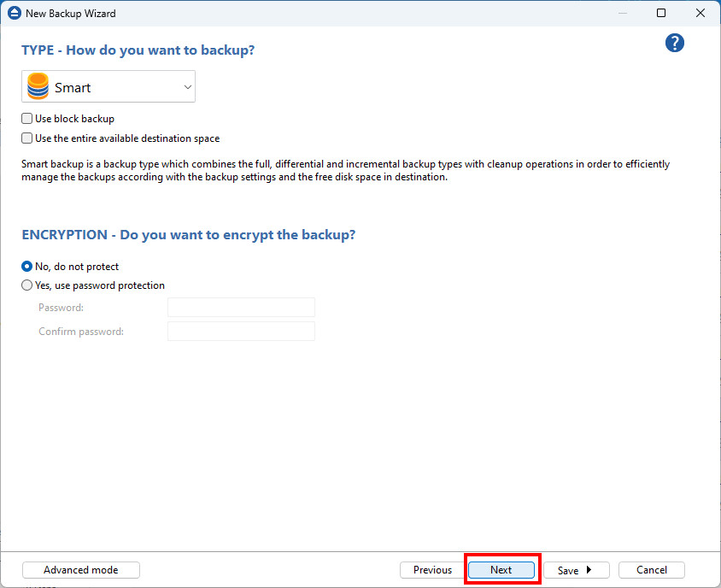Click the Password input field
This screenshot has height=588, width=721.
(241, 308)
